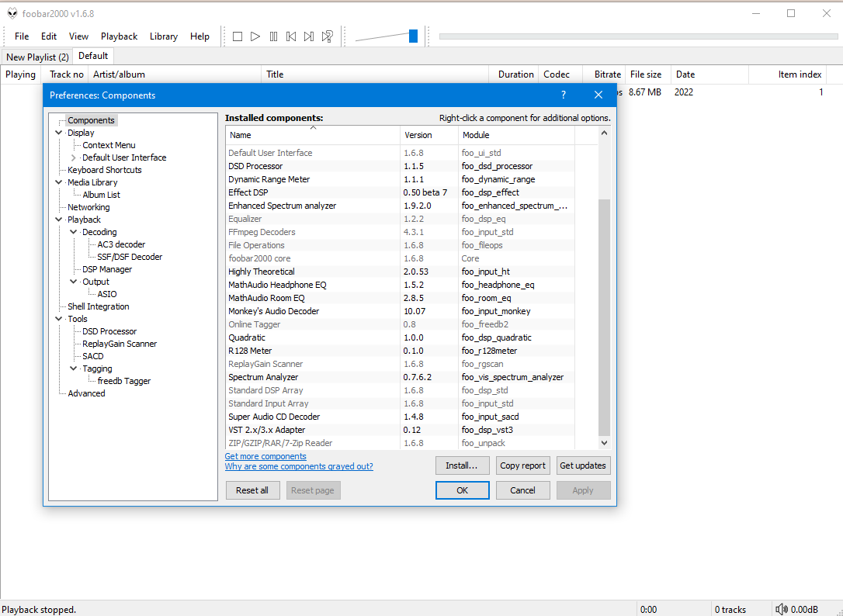Open the View menu
The height and width of the screenshot is (616, 843).
point(78,36)
